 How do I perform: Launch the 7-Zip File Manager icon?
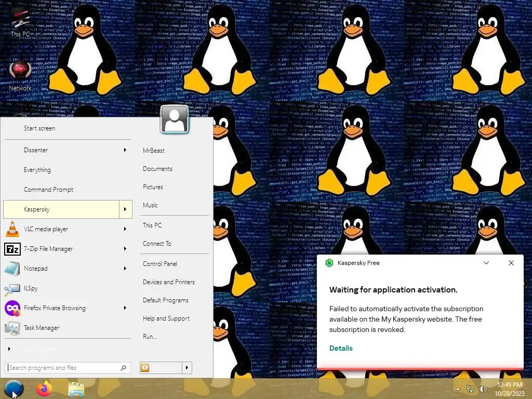point(12,249)
